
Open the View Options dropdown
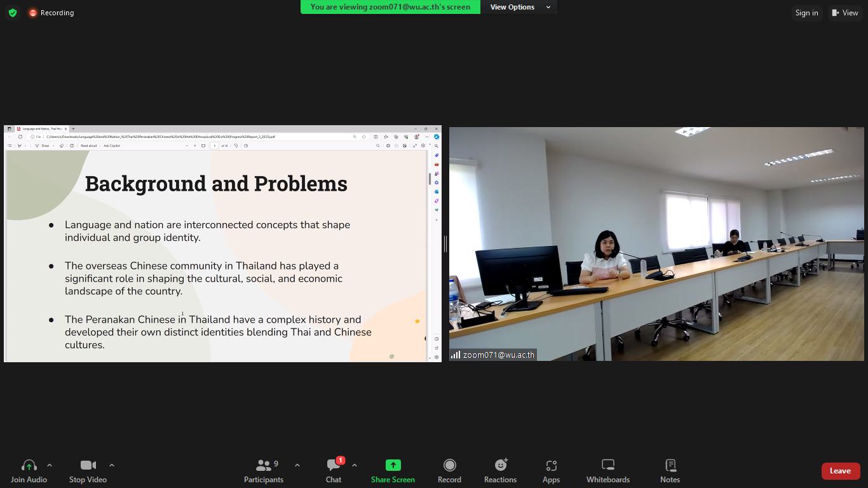point(519,7)
